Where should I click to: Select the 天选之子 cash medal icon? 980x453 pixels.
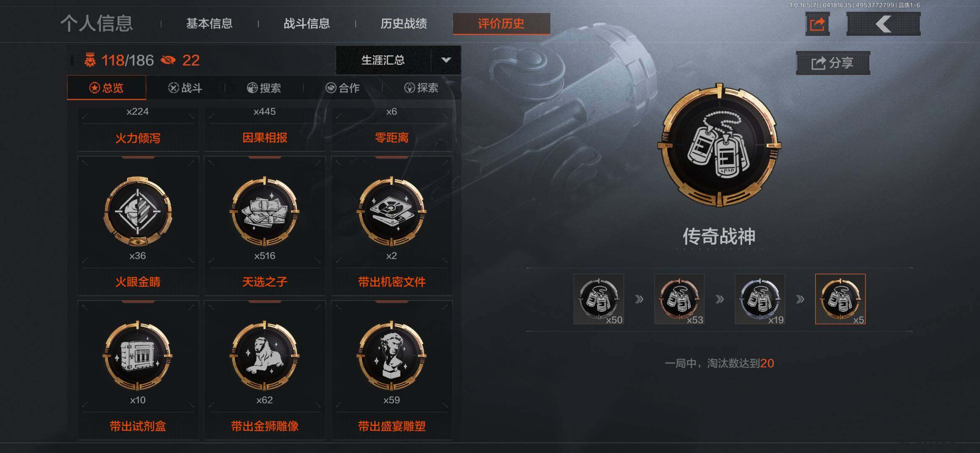point(265,211)
